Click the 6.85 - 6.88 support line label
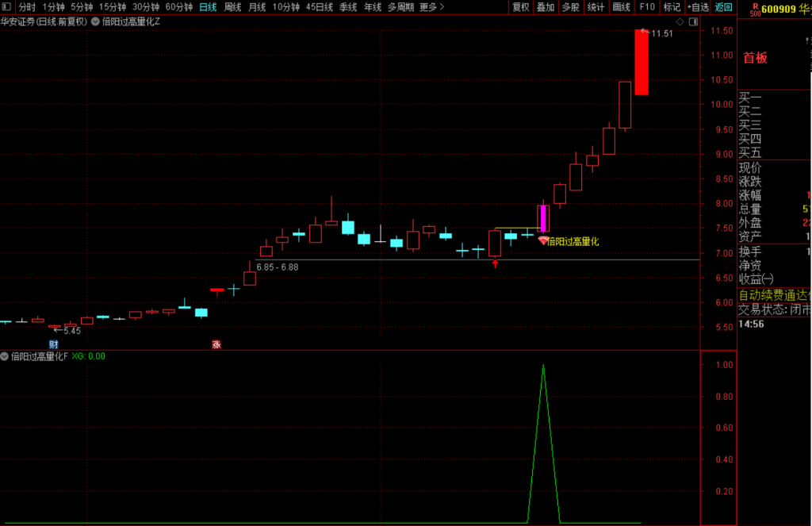Image resolution: width=812 pixels, height=526 pixels. 278,267
